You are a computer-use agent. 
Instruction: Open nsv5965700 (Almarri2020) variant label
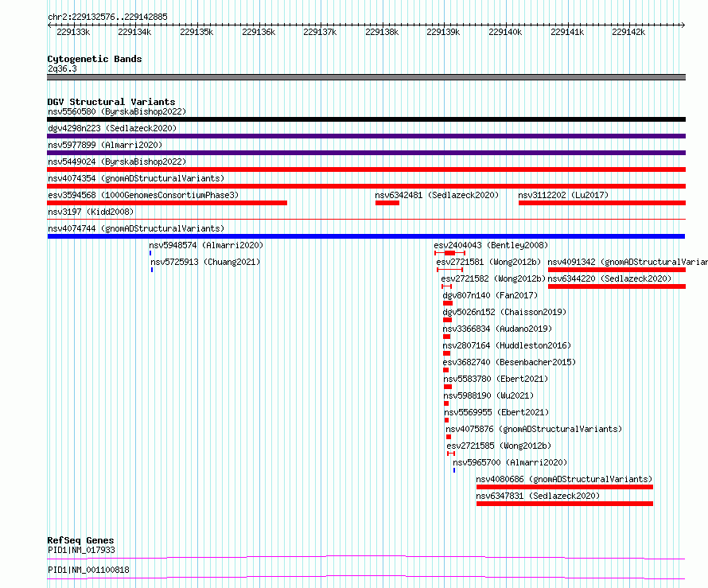510,462
